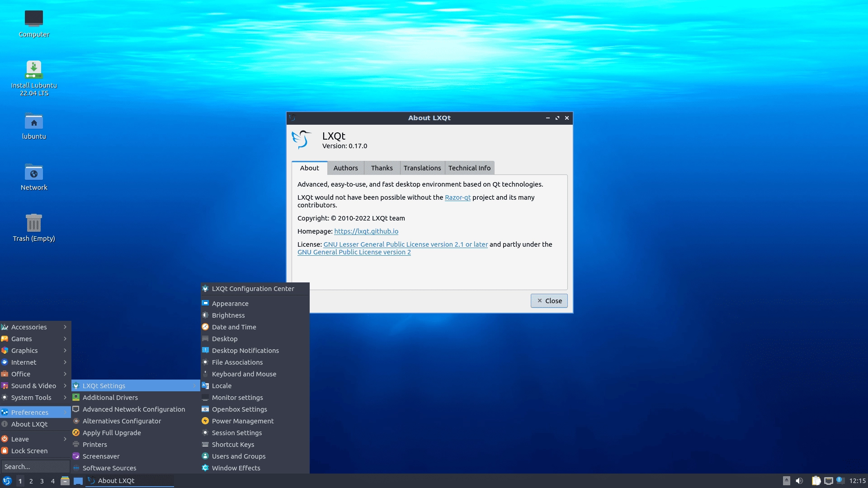Viewport: 868px width, 488px height.
Task: Open Openbox Settings entry
Action: (255, 409)
